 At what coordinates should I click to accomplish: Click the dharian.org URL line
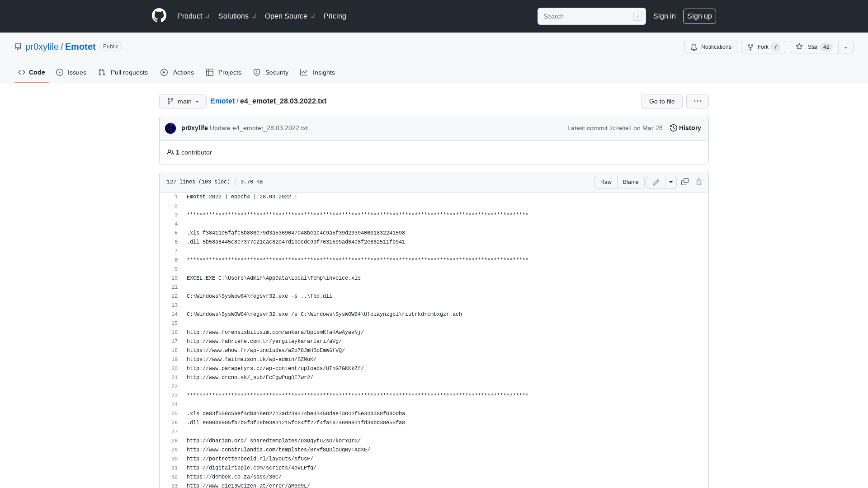pos(274,441)
